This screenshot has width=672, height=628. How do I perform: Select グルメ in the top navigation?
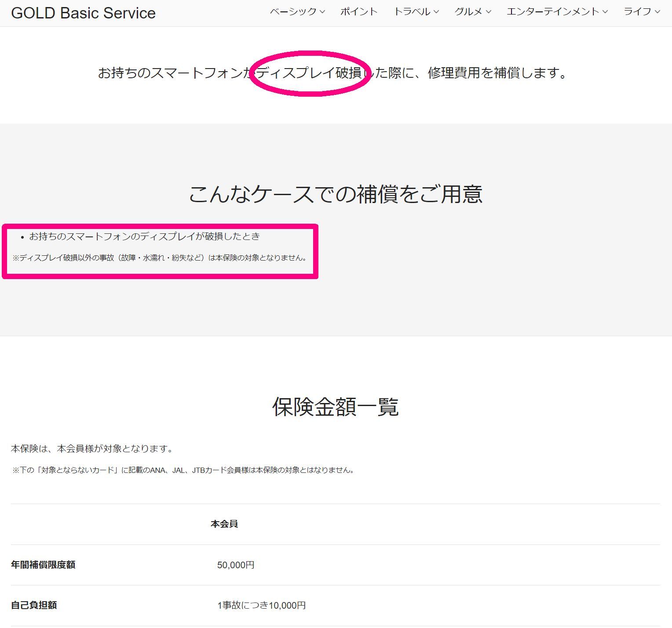point(468,12)
